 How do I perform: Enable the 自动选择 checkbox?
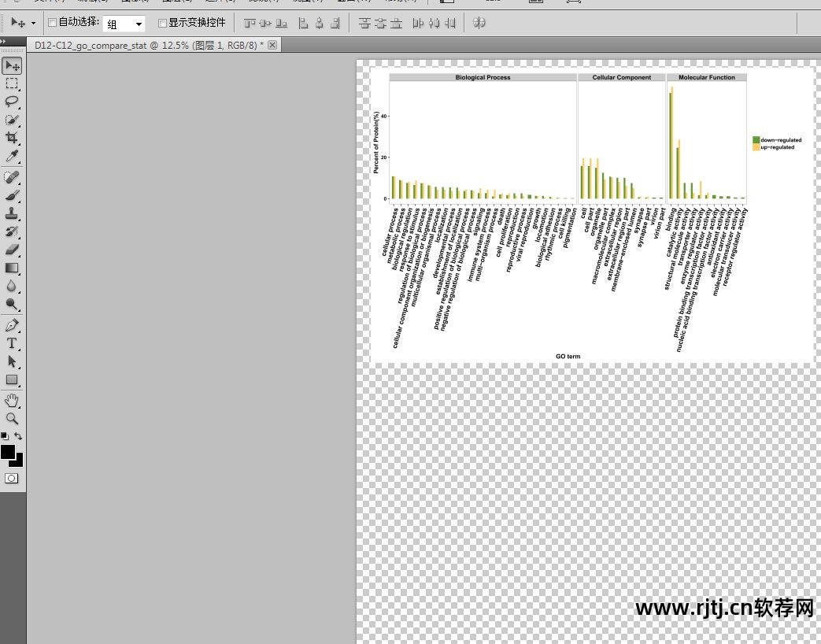coord(53,23)
